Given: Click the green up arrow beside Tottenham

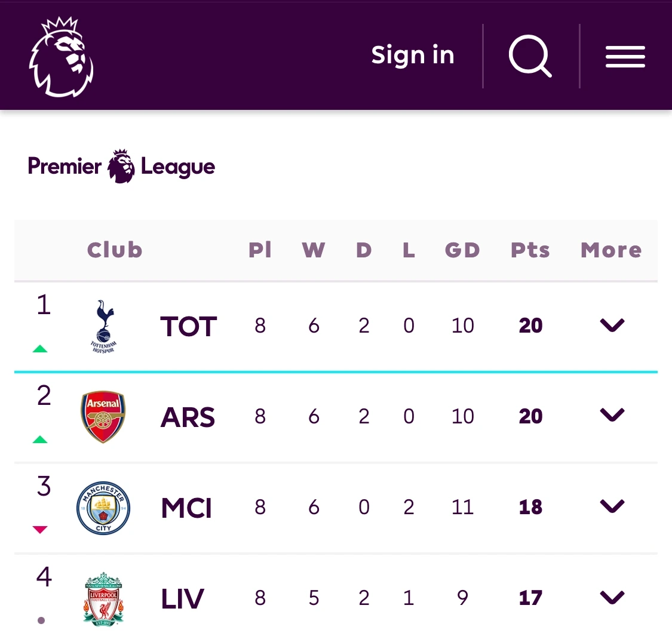Looking at the screenshot, I should coord(40,349).
